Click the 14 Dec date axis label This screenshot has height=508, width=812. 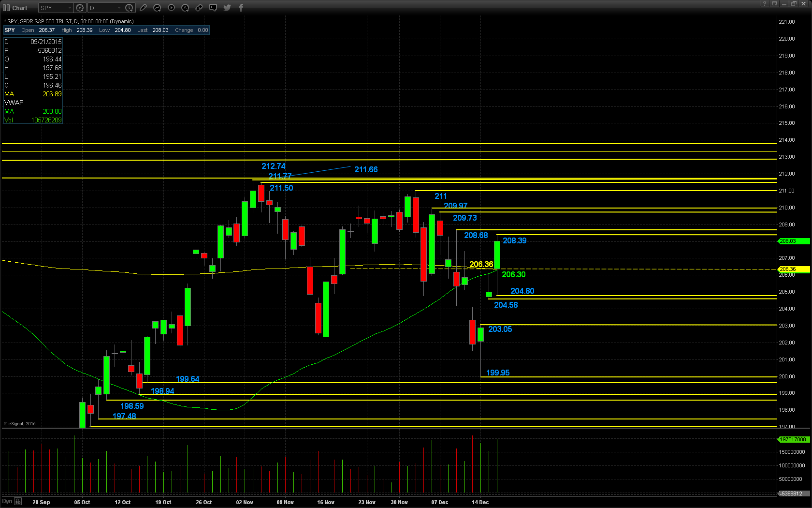480,502
